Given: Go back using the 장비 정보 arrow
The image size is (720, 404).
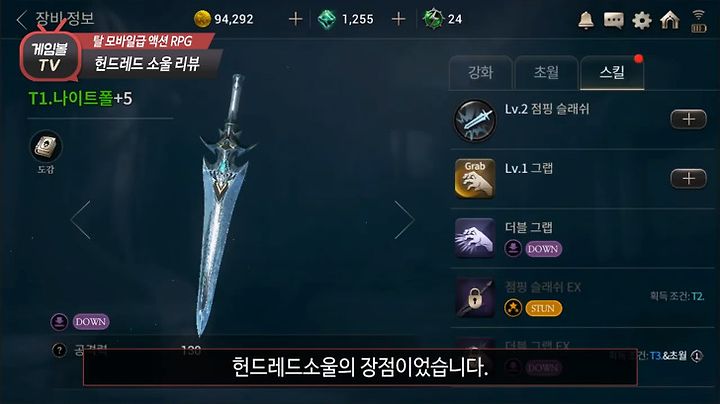Looking at the screenshot, I should coord(21,19).
